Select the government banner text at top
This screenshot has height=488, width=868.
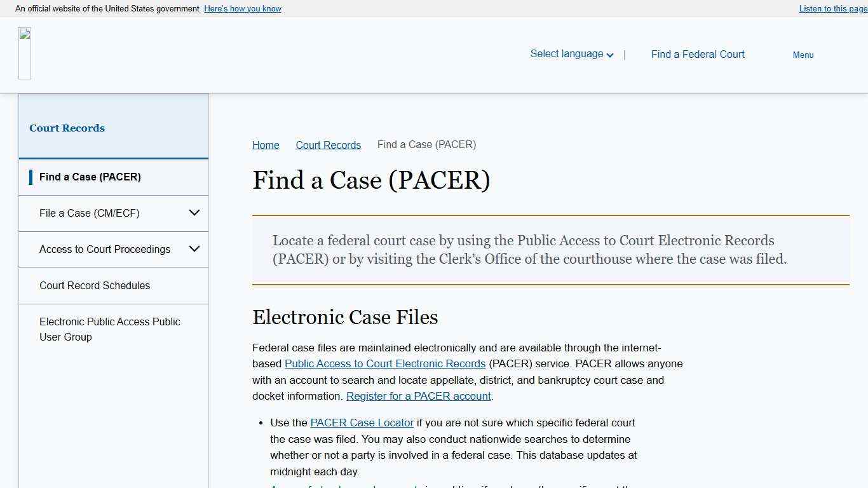106,9
